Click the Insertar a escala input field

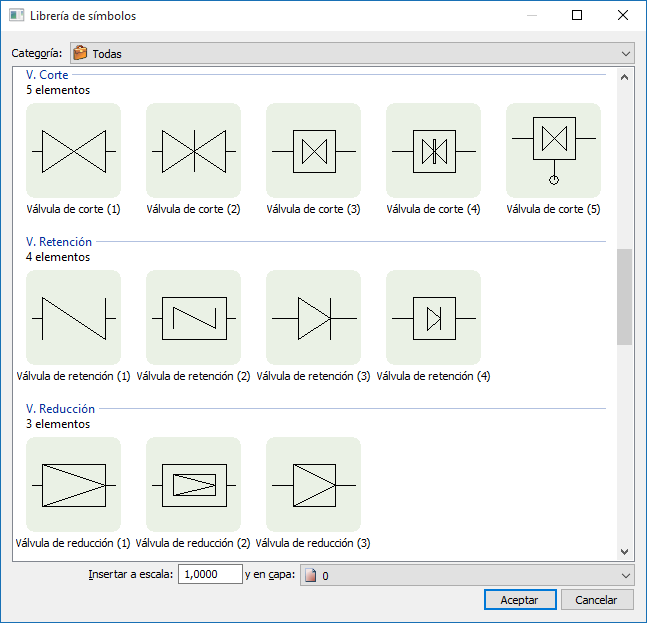pos(210,574)
